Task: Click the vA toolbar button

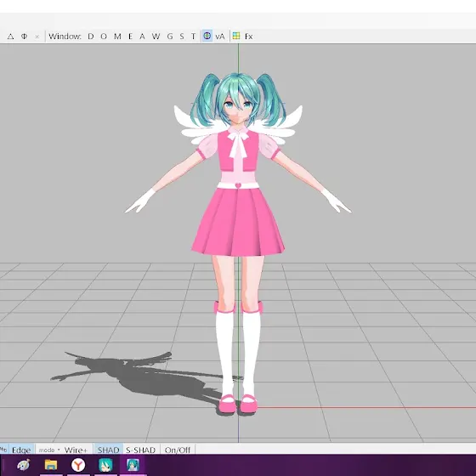Action: click(220, 37)
